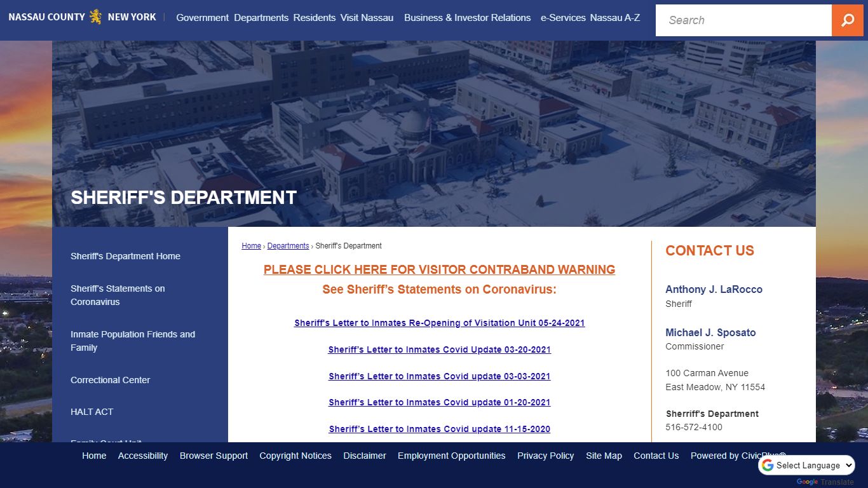
Task: Open the HALT ACT sidebar link
Action: pos(92,412)
